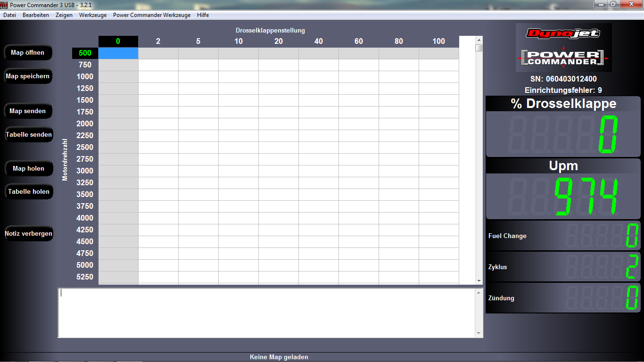Open the Datei menu
The height and width of the screenshot is (362, 644).
click(x=9, y=15)
